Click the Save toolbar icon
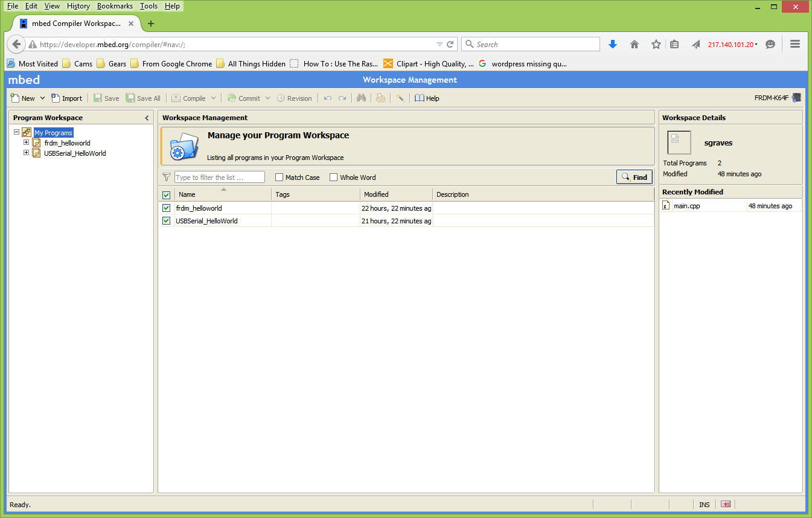The height and width of the screenshot is (518, 812). pos(106,98)
